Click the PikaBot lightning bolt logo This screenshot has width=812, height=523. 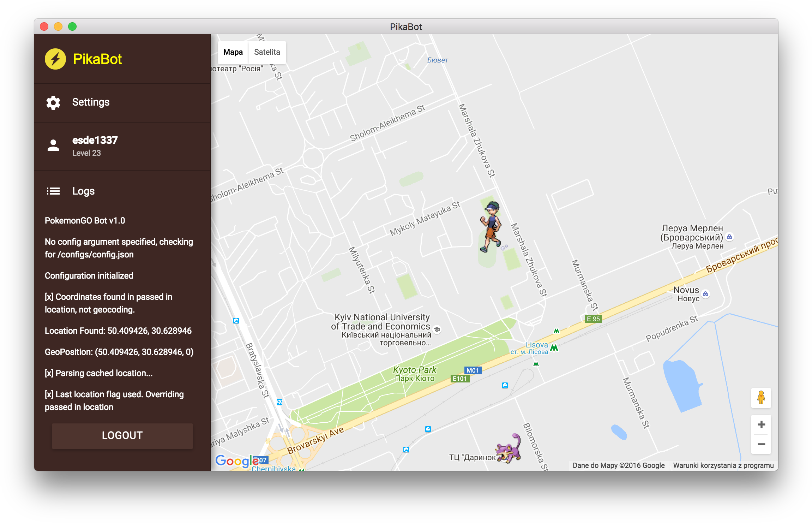click(x=55, y=59)
